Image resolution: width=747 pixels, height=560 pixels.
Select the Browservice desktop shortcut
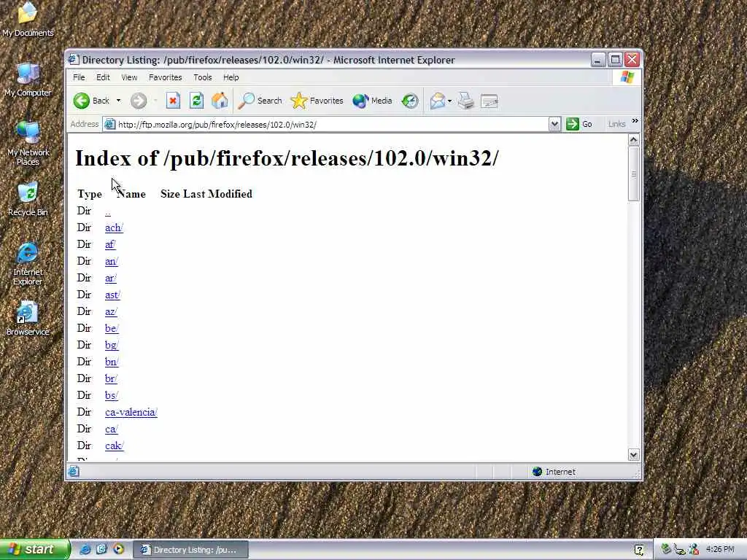pos(28,318)
